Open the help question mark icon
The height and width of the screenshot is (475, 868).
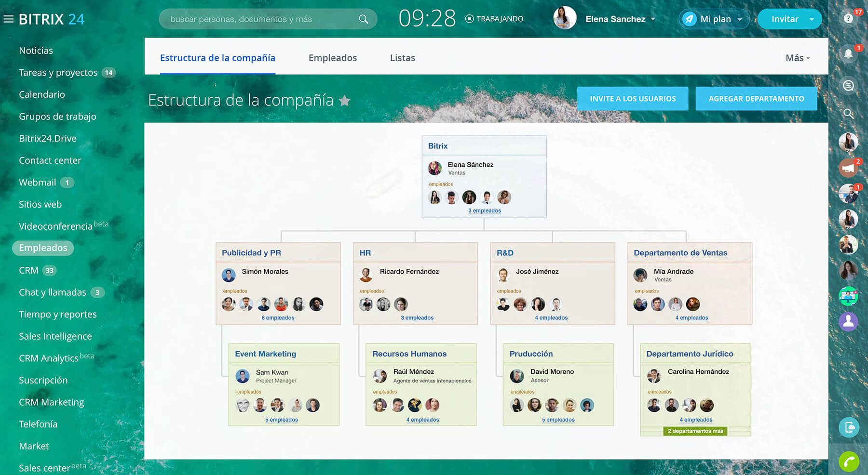(848, 18)
